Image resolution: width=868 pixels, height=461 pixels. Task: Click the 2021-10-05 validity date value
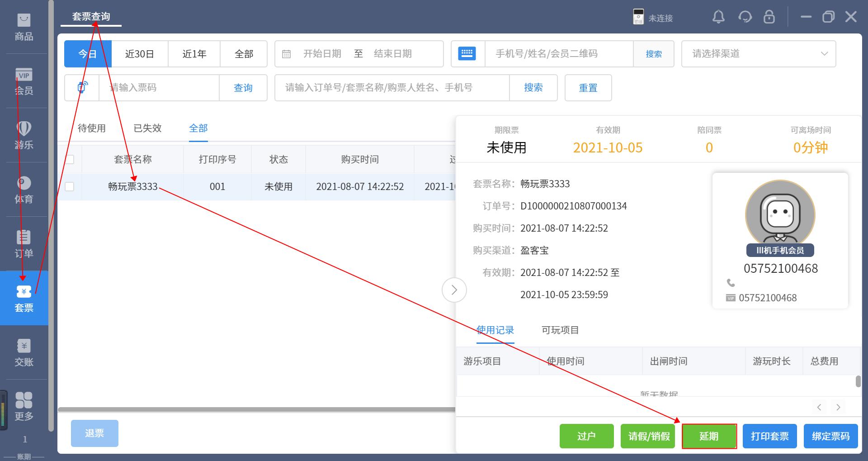coord(608,147)
